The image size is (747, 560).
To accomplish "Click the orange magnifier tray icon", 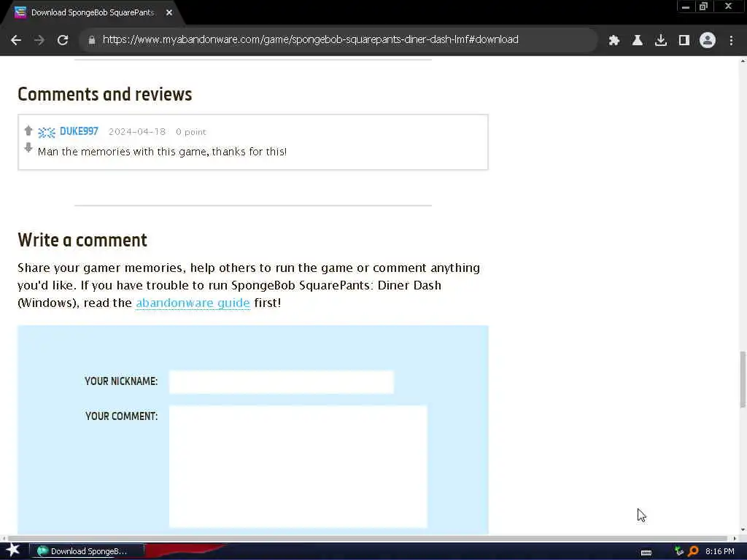I will pos(693,551).
